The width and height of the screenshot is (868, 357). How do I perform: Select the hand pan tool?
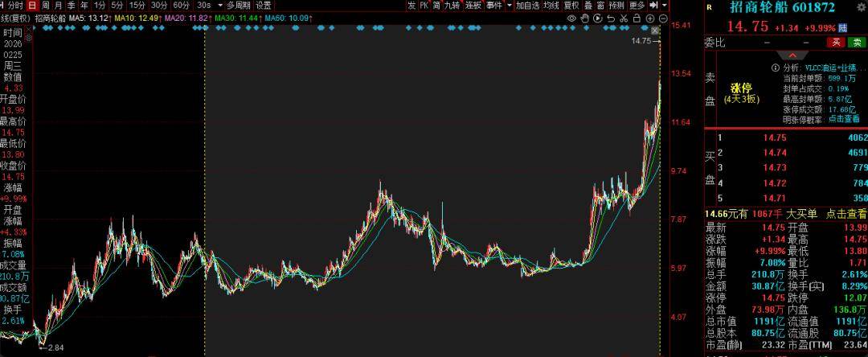584,17
